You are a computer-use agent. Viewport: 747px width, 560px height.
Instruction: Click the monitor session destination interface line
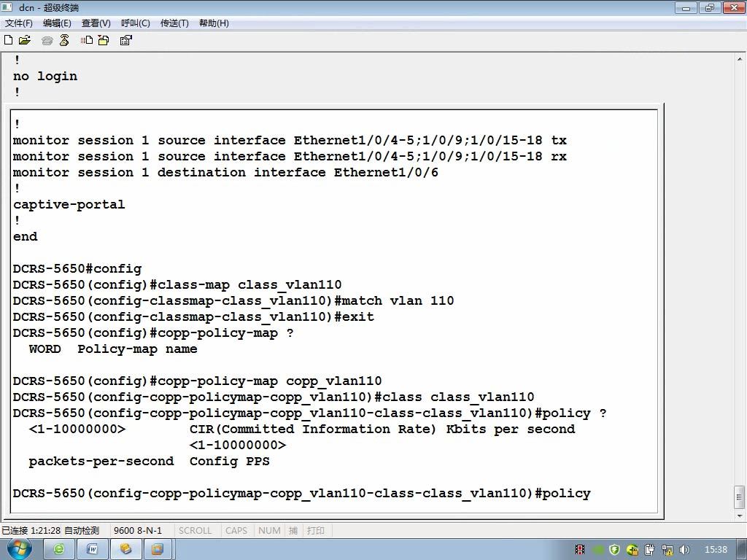(225, 172)
